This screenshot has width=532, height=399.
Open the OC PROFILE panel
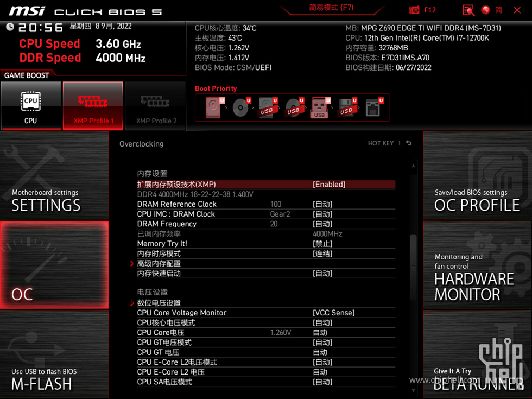(x=477, y=176)
